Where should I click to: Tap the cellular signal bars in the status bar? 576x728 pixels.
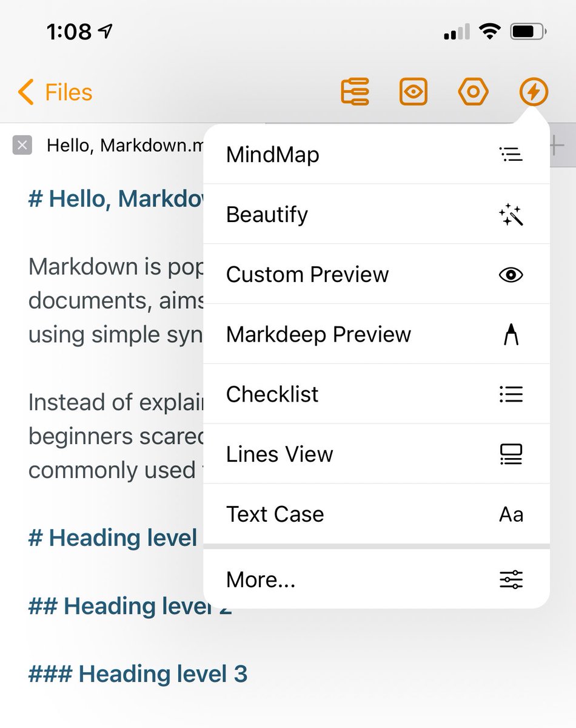(457, 32)
